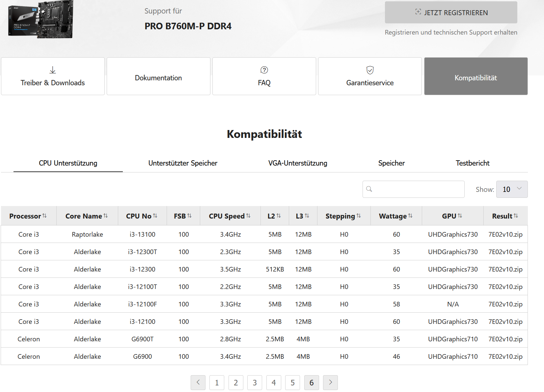The image size is (544, 392).
Task: Click the JETZT REGISTRIEREN button
Action: (451, 13)
